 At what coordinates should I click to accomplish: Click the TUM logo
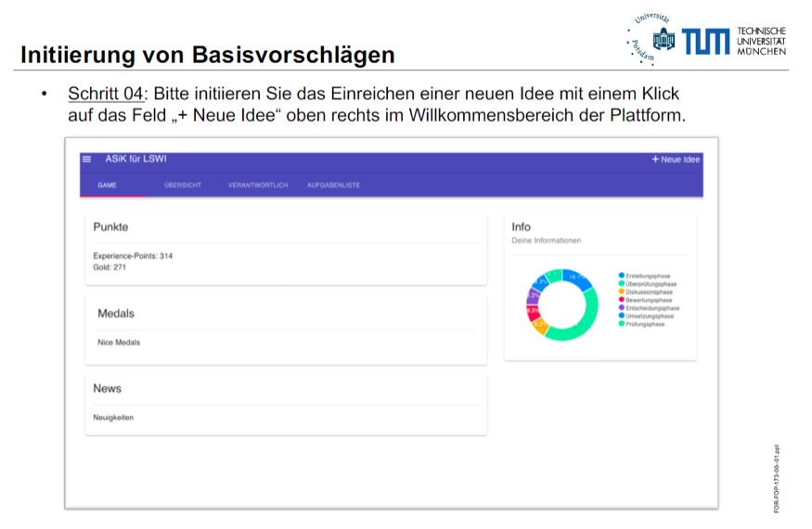point(705,41)
